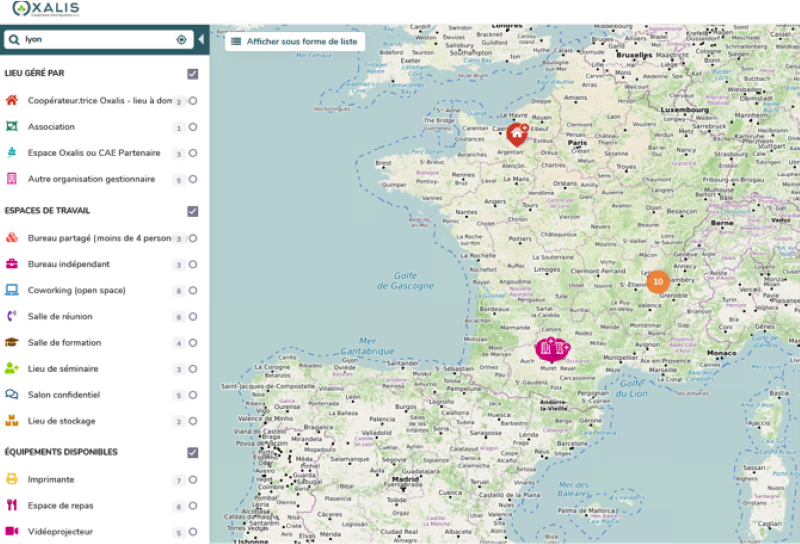This screenshot has width=800, height=544.
Task: Click the Vidéoprojecteur camera icon
Action: coord(12,532)
